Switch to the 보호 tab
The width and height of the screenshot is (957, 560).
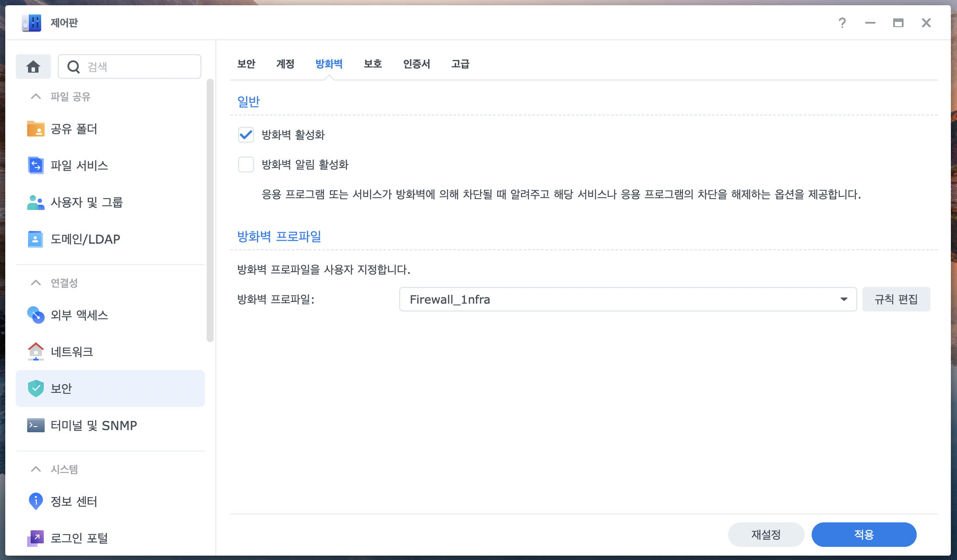373,64
